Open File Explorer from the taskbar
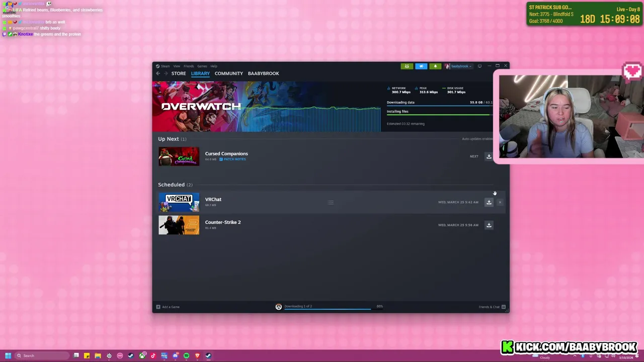Viewport: 644px width, 362px height. pos(98,355)
